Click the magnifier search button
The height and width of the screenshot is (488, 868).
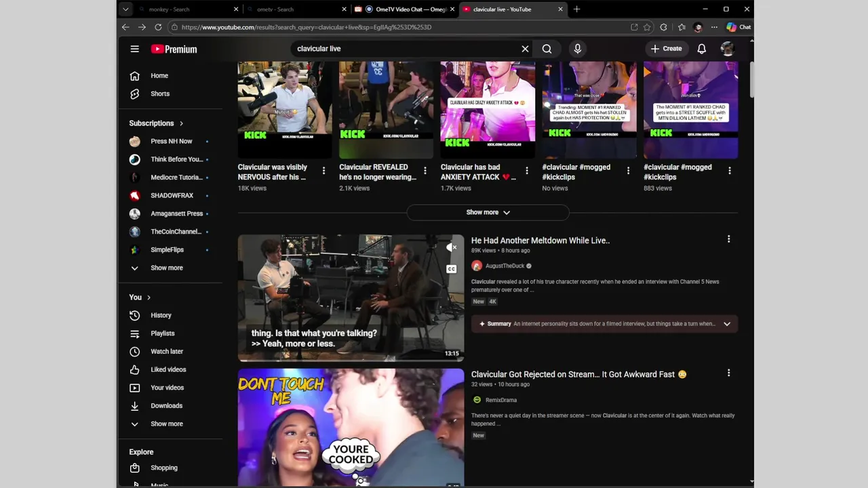pyautogui.click(x=547, y=49)
